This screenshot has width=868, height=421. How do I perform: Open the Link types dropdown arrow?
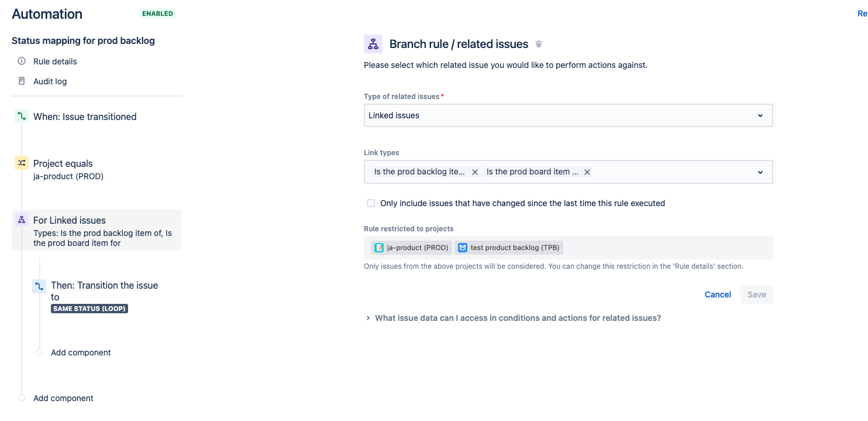(760, 172)
